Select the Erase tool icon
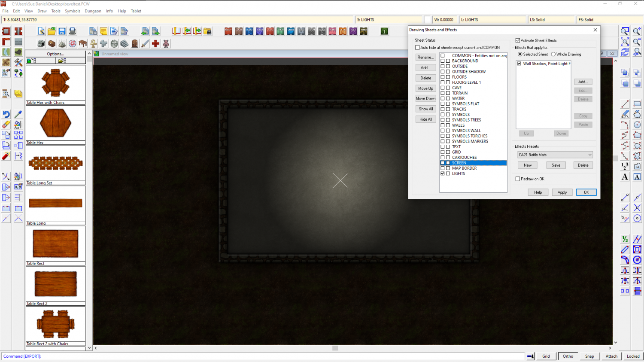 6,125
